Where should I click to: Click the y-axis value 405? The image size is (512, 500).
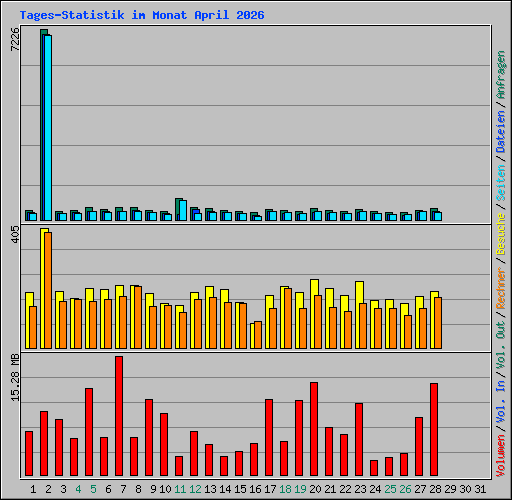15,234
